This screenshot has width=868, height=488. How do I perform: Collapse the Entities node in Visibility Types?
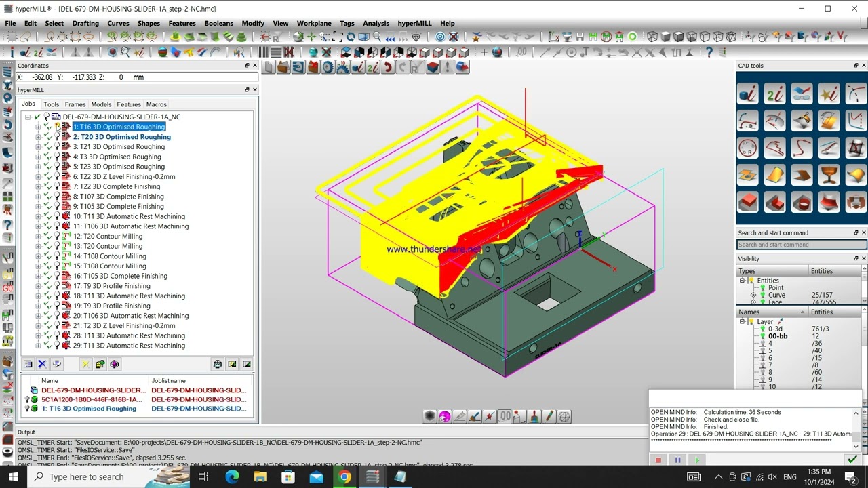coord(742,281)
